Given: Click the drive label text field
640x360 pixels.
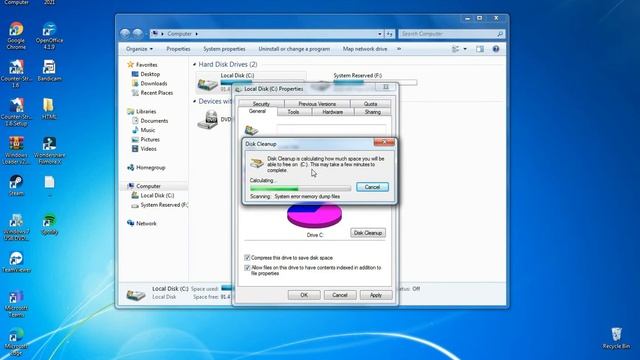Looking at the screenshot, I should click(331, 130).
